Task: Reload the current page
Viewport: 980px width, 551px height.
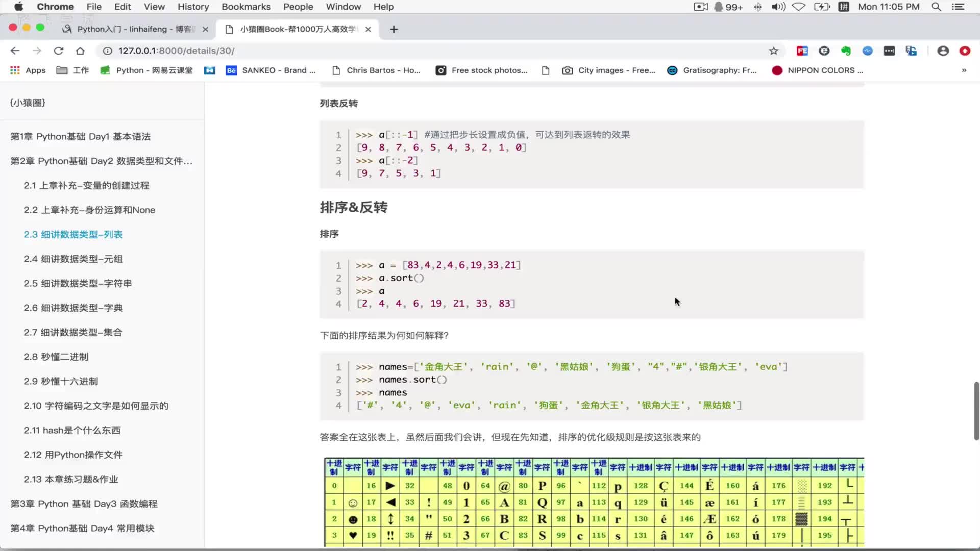Action: click(x=59, y=51)
